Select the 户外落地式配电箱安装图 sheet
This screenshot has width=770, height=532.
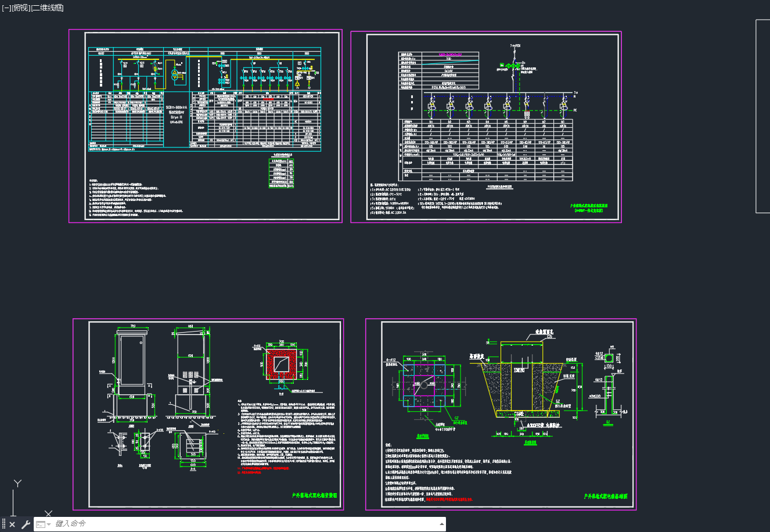[x=208, y=415]
